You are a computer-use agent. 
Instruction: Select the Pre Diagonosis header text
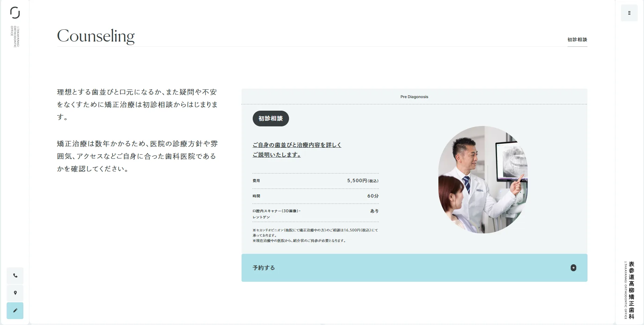click(x=414, y=97)
